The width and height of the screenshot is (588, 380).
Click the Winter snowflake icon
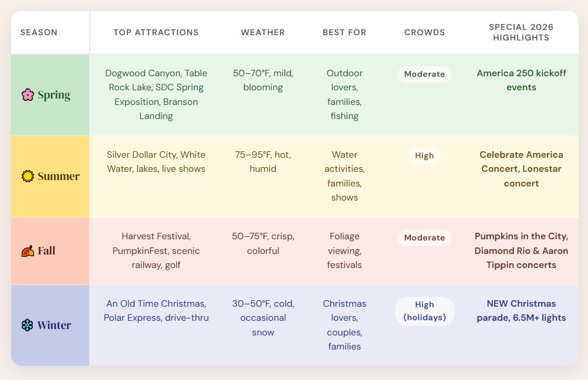[x=28, y=325]
